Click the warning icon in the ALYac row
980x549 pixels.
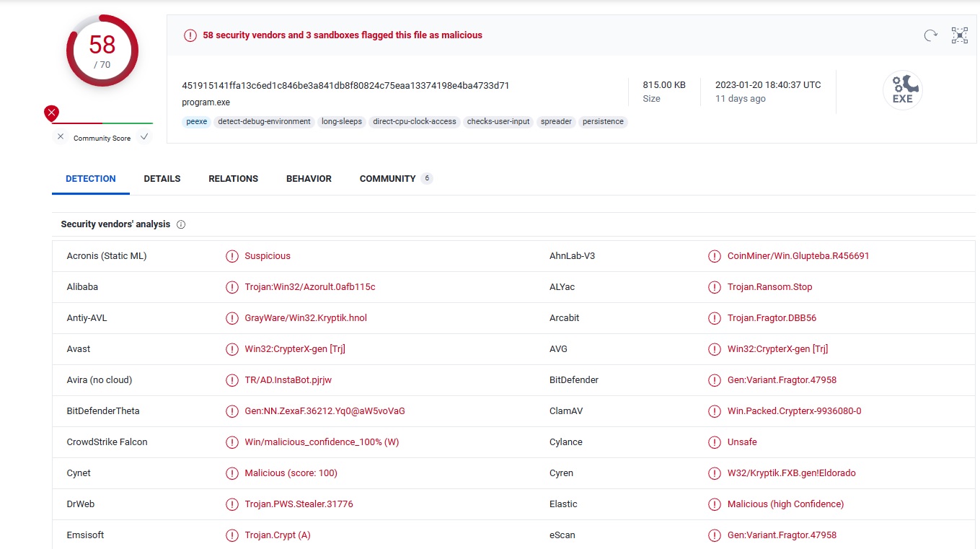715,287
